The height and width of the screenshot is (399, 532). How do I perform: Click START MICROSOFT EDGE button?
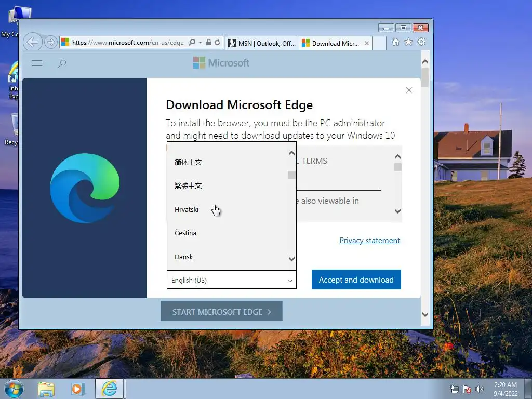(x=221, y=312)
